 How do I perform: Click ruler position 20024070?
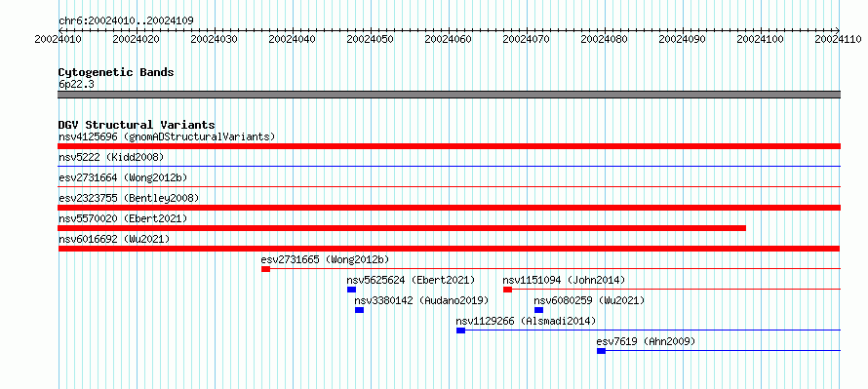pyautogui.click(x=527, y=39)
